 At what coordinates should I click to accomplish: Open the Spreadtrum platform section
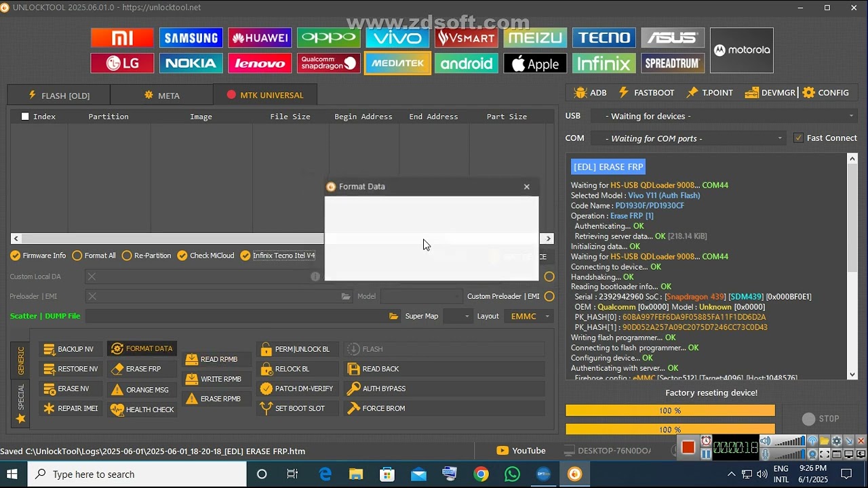pyautogui.click(x=673, y=64)
